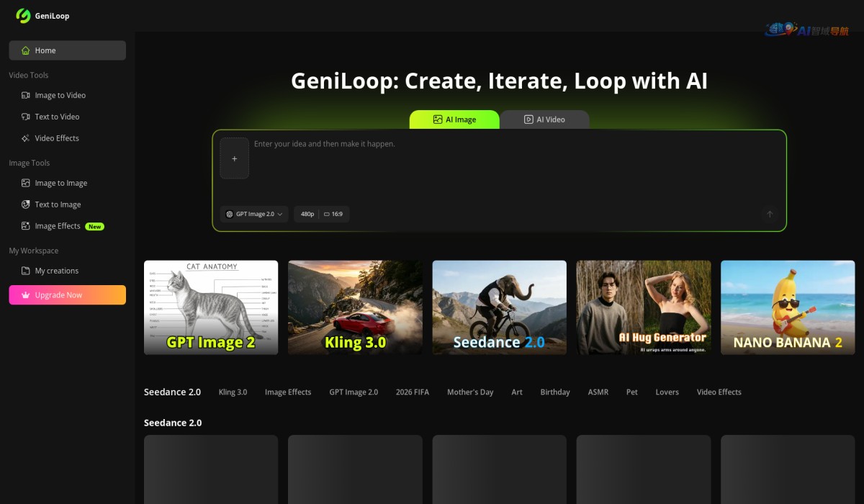Select the Seedance 2.0 category tab
This screenshot has width=864, height=504.
172,392
